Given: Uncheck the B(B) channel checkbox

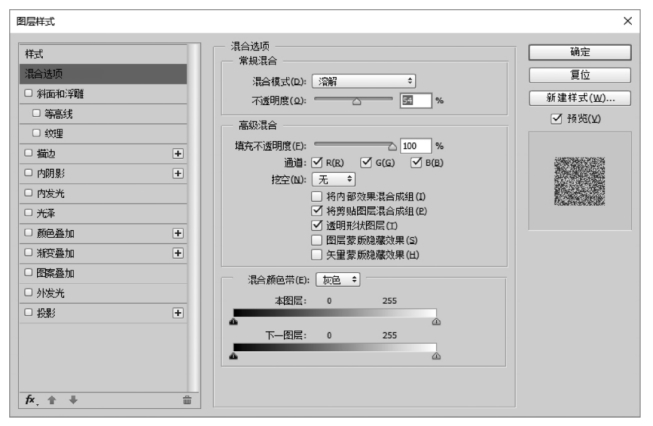Looking at the screenshot, I should tap(416, 162).
